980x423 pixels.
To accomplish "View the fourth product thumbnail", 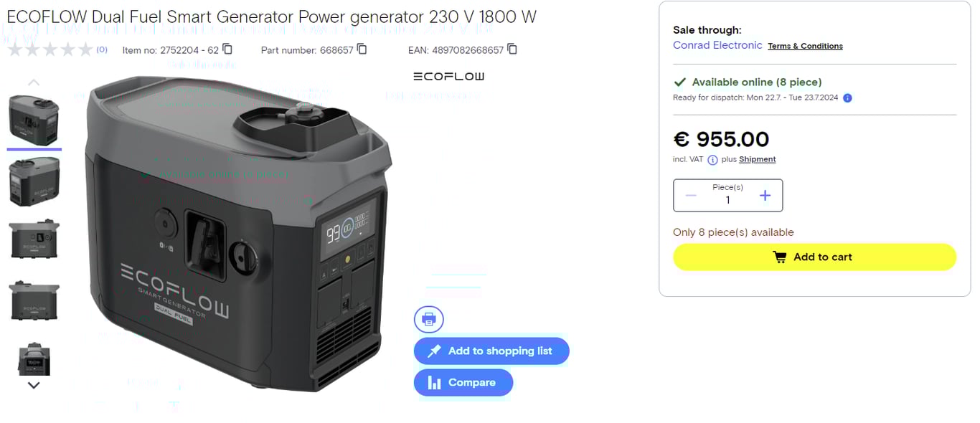I will point(34,300).
